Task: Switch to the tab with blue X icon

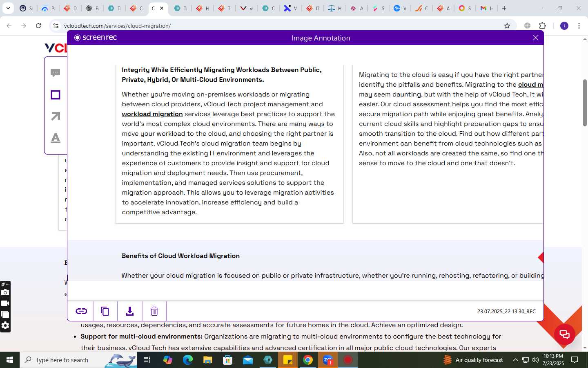Action: coord(291,8)
